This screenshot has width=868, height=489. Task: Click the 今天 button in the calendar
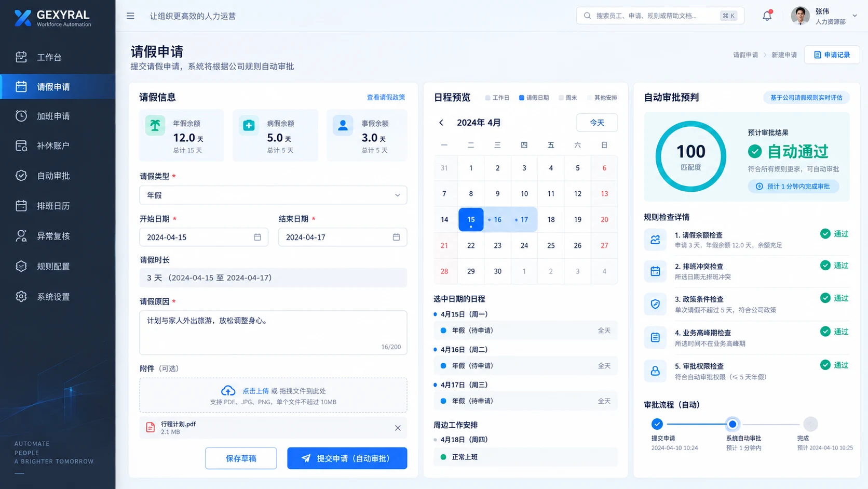click(x=597, y=123)
